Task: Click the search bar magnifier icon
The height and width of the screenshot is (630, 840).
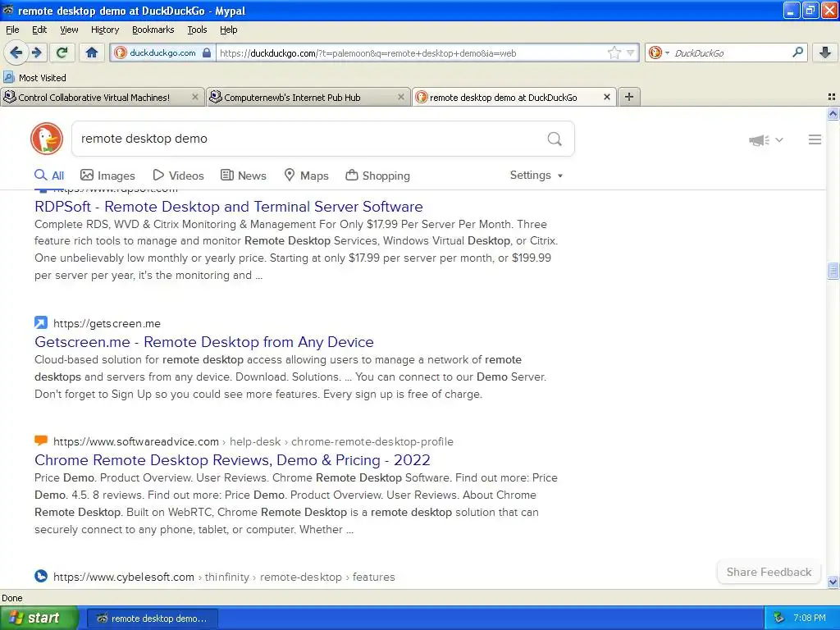Action: click(797, 52)
